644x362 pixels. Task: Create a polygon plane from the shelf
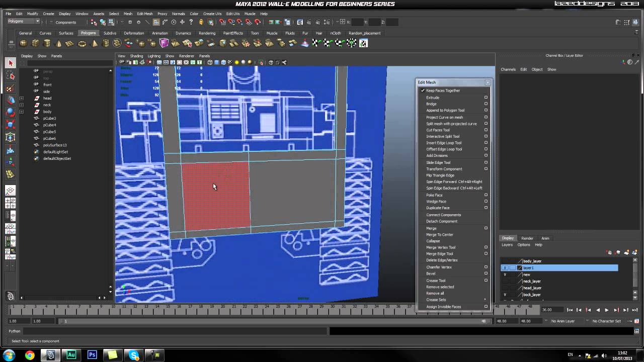click(x=70, y=43)
